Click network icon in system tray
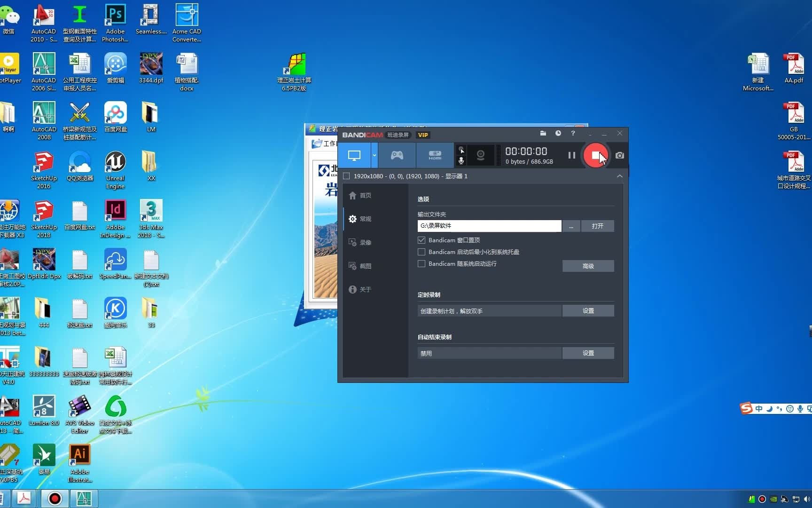 [796, 499]
